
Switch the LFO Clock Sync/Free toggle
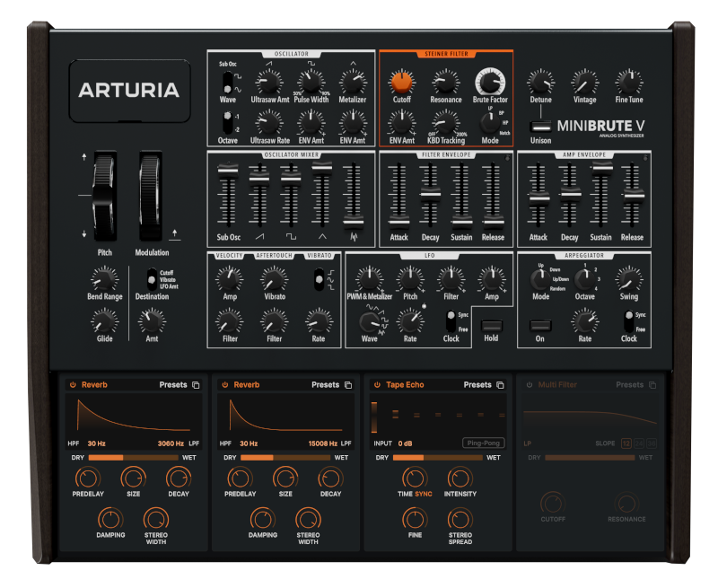pyautogui.click(x=451, y=321)
